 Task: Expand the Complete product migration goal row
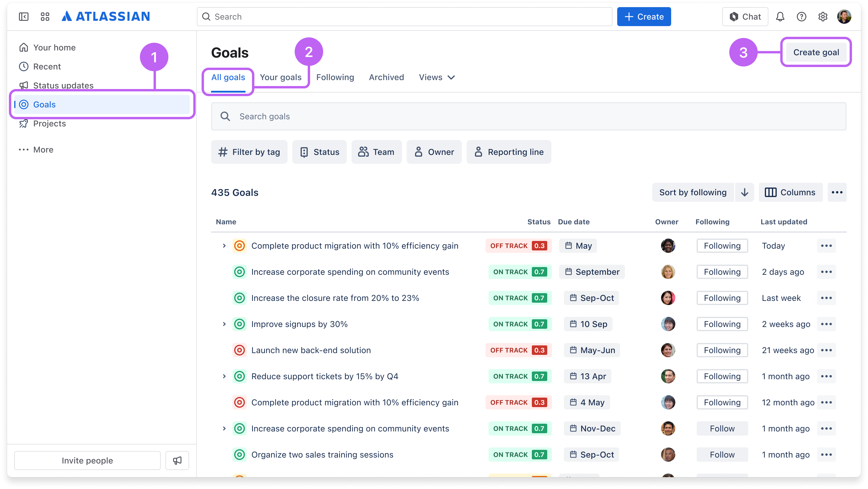pyautogui.click(x=224, y=245)
